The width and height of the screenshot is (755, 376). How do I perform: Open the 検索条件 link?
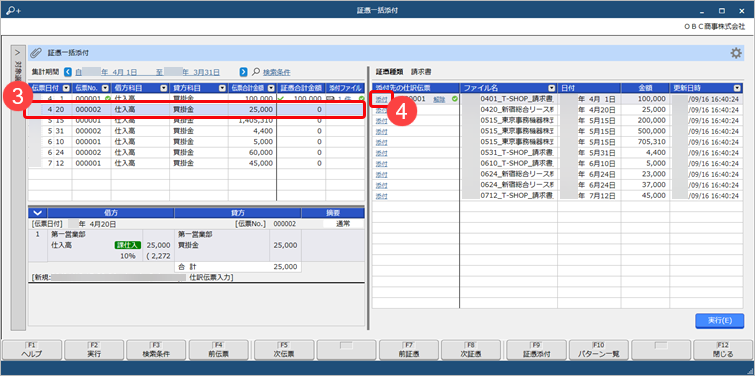click(277, 72)
